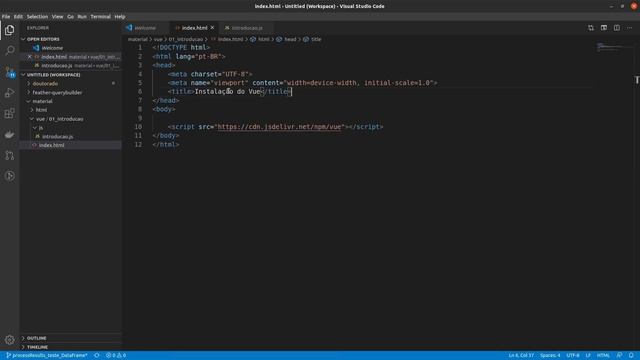Click the Ln 6, Col 37 status item

click(521, 356)
